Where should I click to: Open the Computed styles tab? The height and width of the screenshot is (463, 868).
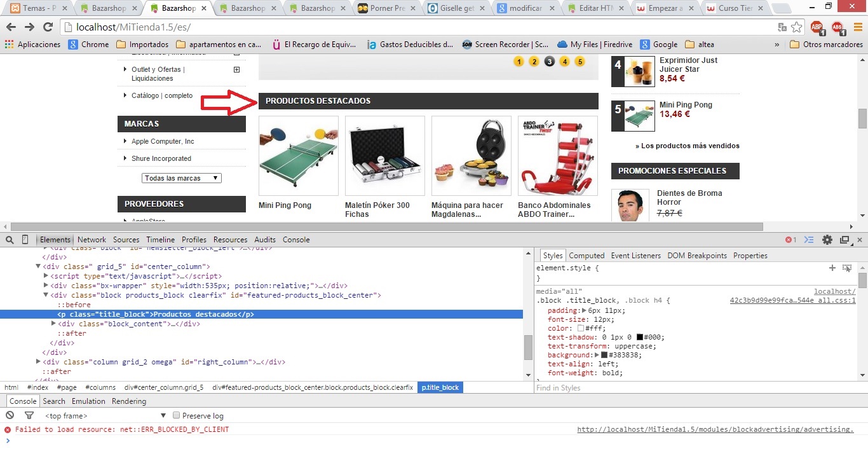587,256
